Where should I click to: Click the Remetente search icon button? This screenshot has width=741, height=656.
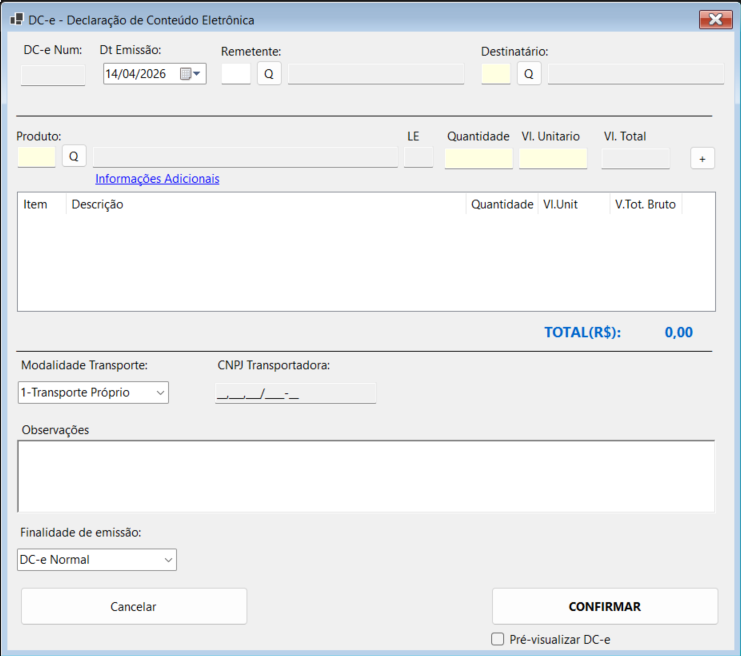pos(269,74)
